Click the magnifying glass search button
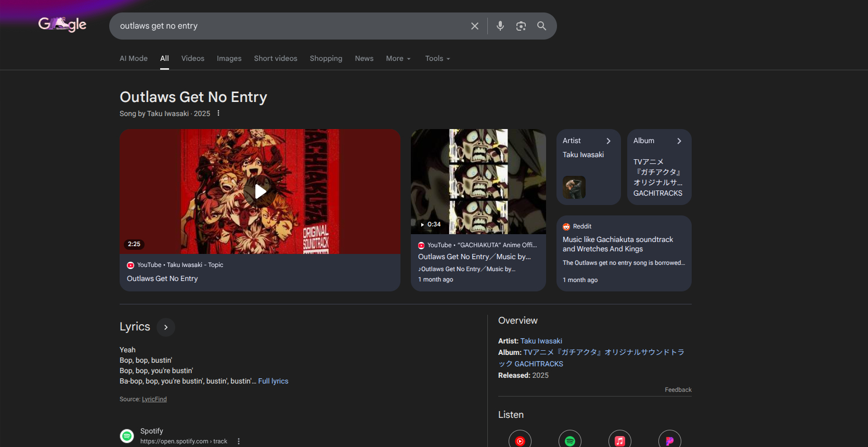Screen dimensions: 868x447 pyautogui.click(x=541, y=26)
